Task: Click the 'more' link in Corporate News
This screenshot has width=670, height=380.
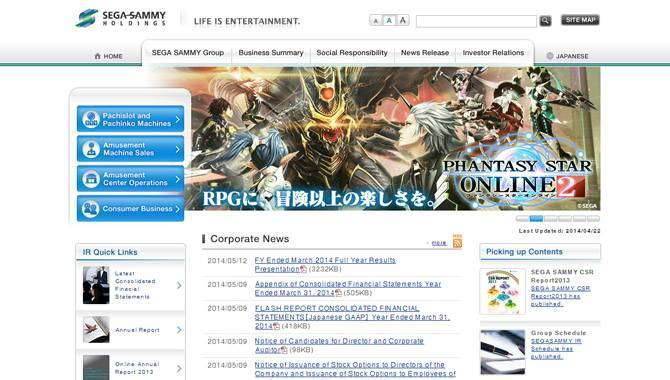Action: coord(438,243)
